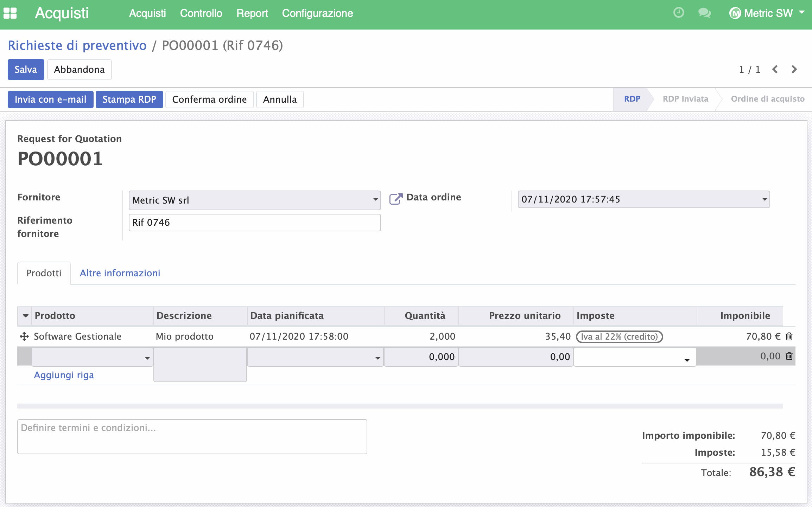Click the Riferimento fornitore input field
Screen dimensions: 812x507
coord(255,223)
